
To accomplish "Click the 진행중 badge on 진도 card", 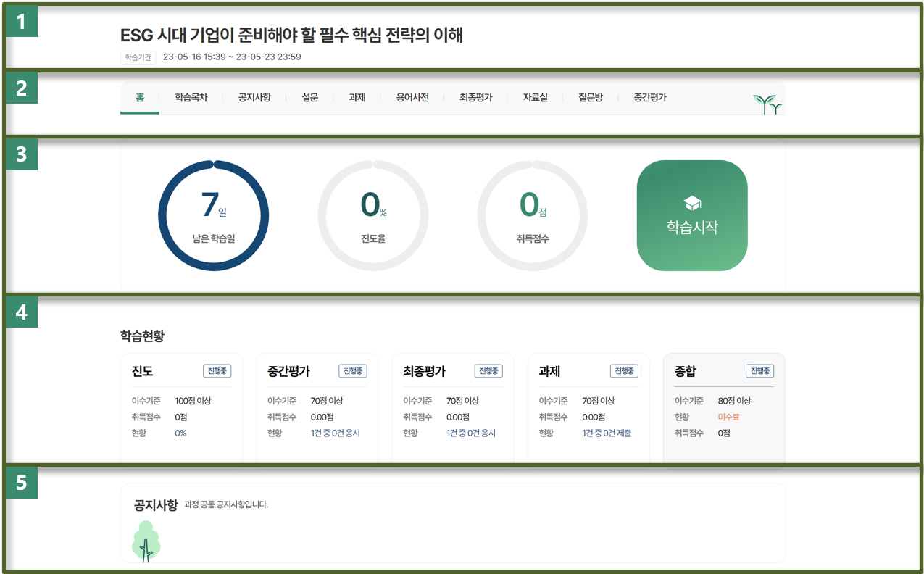I will (x=217, y=371).
